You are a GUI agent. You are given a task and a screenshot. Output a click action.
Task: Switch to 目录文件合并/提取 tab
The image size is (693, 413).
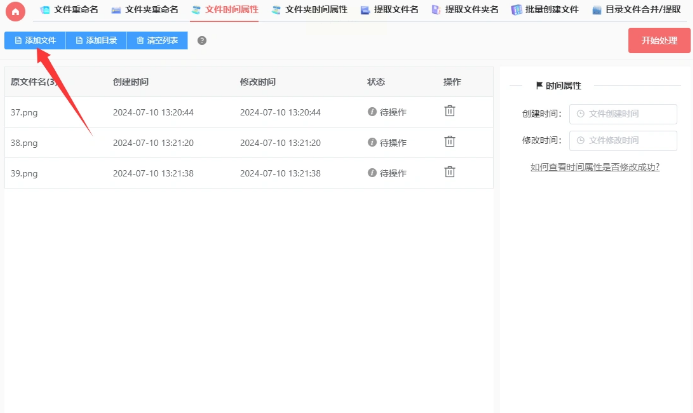pos(640,10)
